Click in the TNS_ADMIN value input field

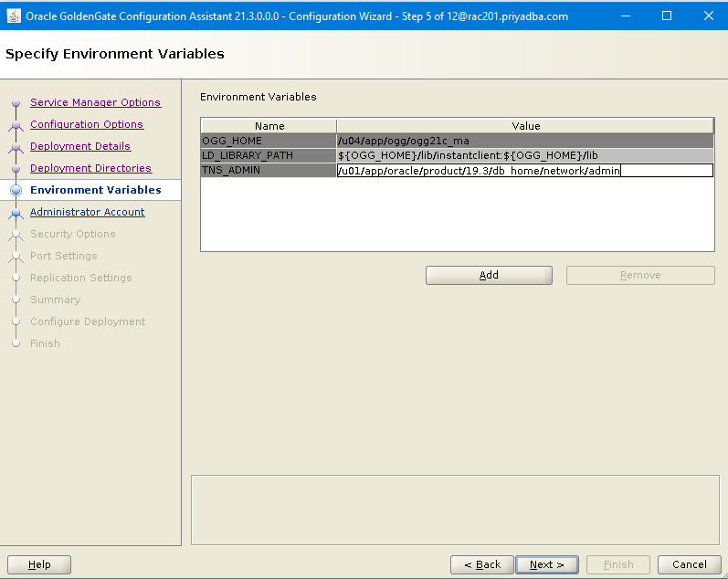(525, 171)
